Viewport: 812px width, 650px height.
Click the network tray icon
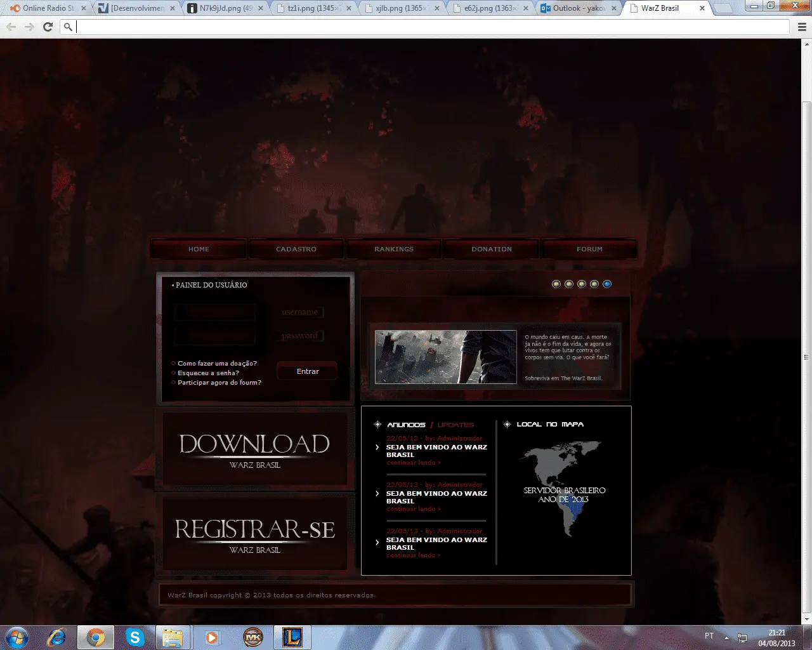point(742,638)
